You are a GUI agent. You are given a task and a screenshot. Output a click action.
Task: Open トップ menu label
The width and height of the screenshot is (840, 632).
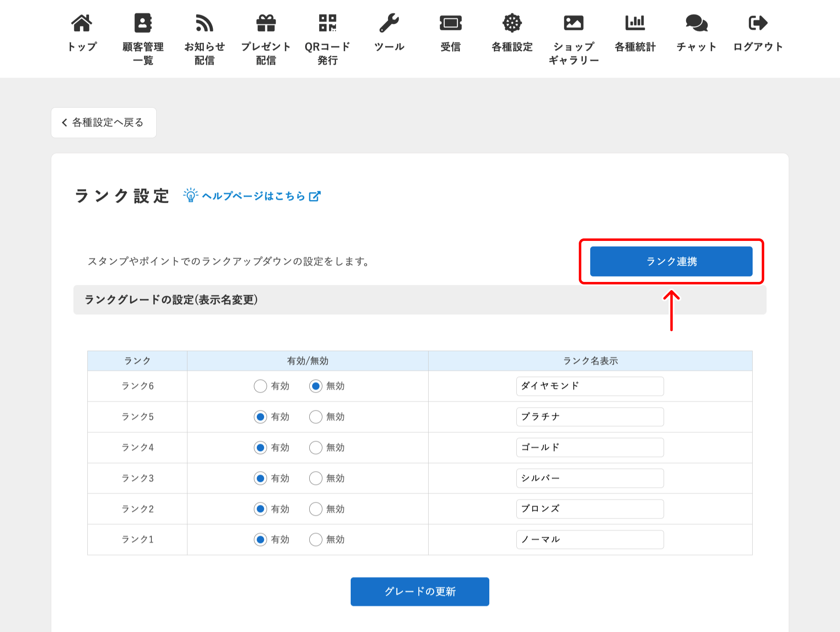[x=82, y=47]
